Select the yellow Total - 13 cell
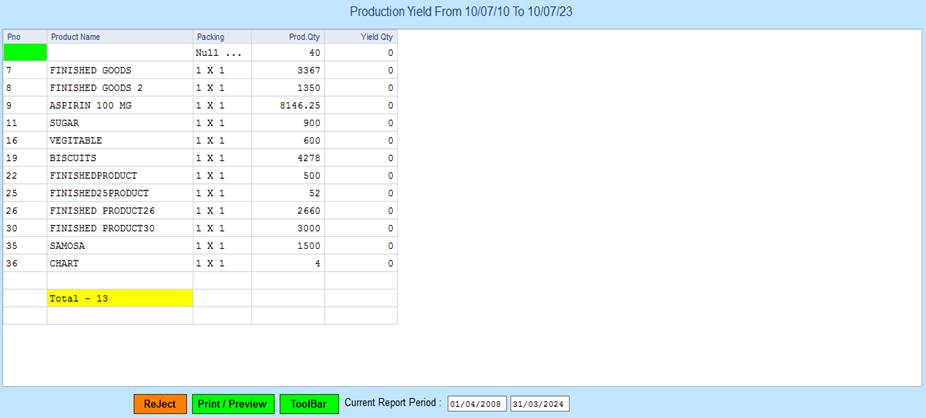 (x=119, y=298)
